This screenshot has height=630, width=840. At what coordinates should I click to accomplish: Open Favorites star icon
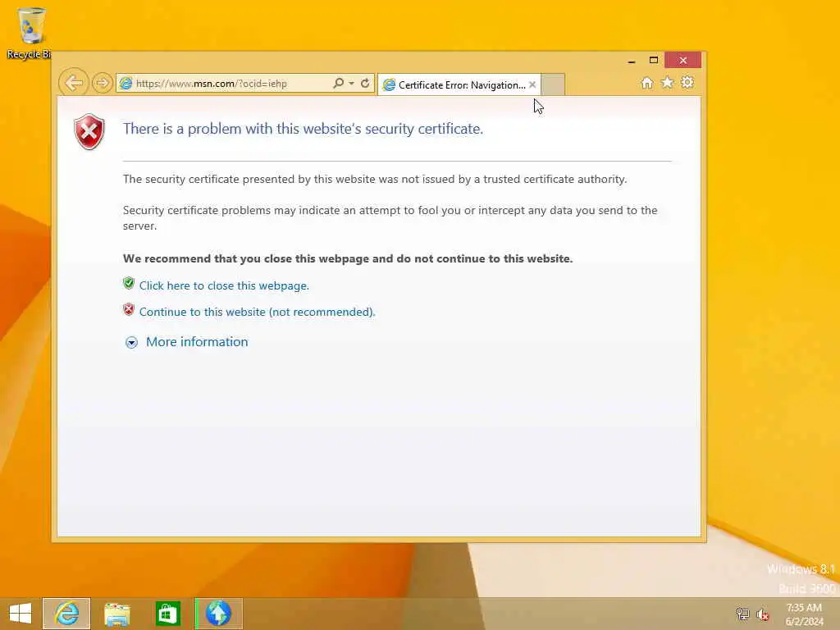(667, 83)
